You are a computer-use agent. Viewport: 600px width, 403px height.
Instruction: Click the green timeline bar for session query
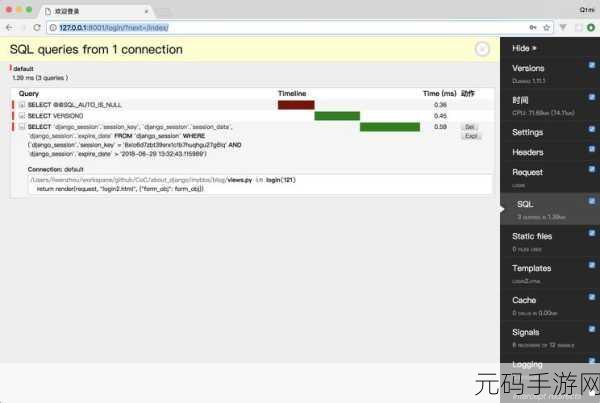(390, 127)
